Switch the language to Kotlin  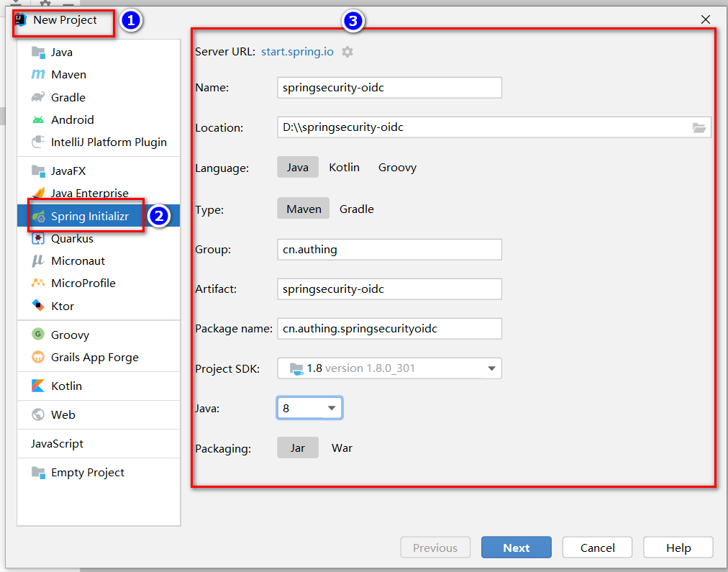[344, 167]
